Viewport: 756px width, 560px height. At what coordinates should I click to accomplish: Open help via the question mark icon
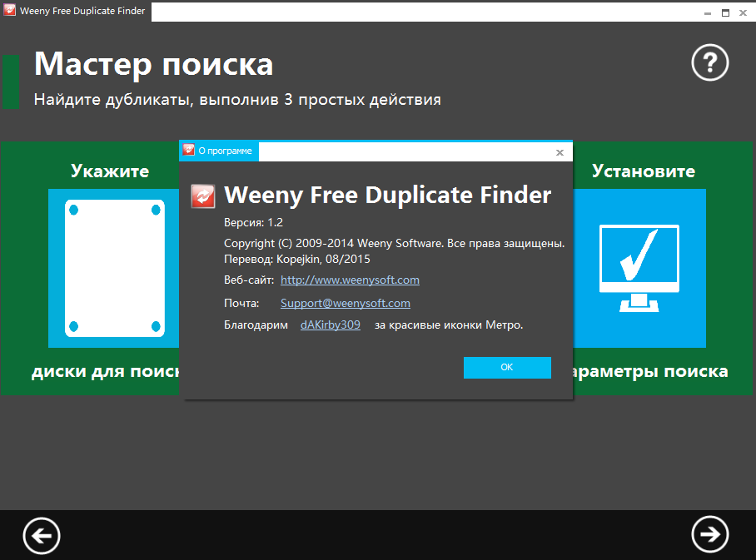709,62
